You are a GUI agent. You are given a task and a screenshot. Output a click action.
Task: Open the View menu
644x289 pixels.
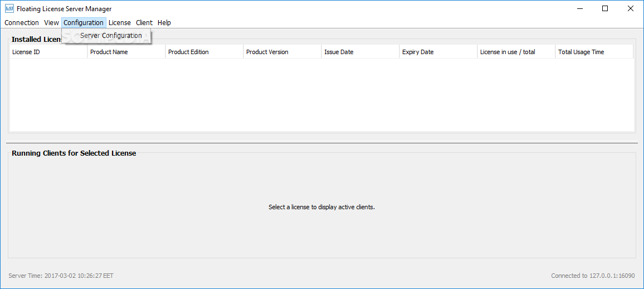click(x=51, y=23)
